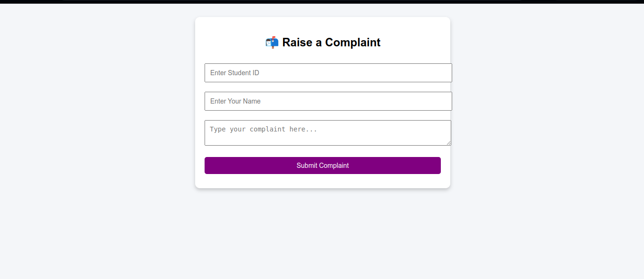Click the word "Complaint" in the heading
This screenshot has width=644, height=279.
click(353, 43)
